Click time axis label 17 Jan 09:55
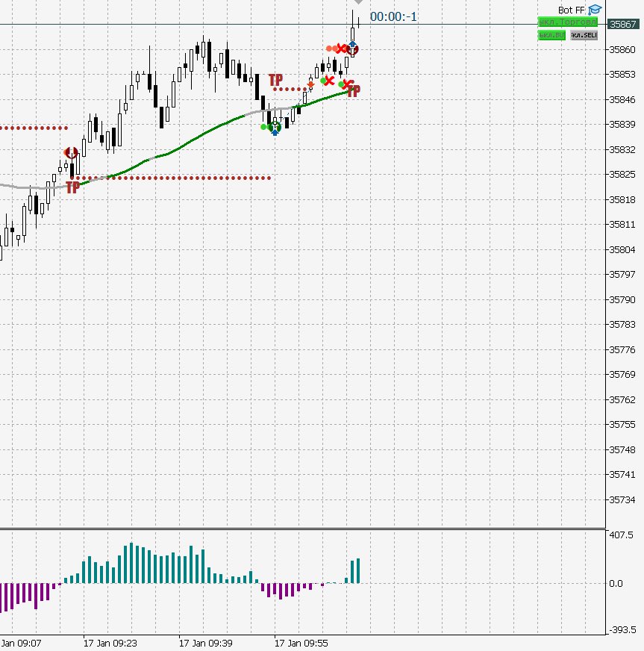The image size is (644, 651). [x=301, y=643]
